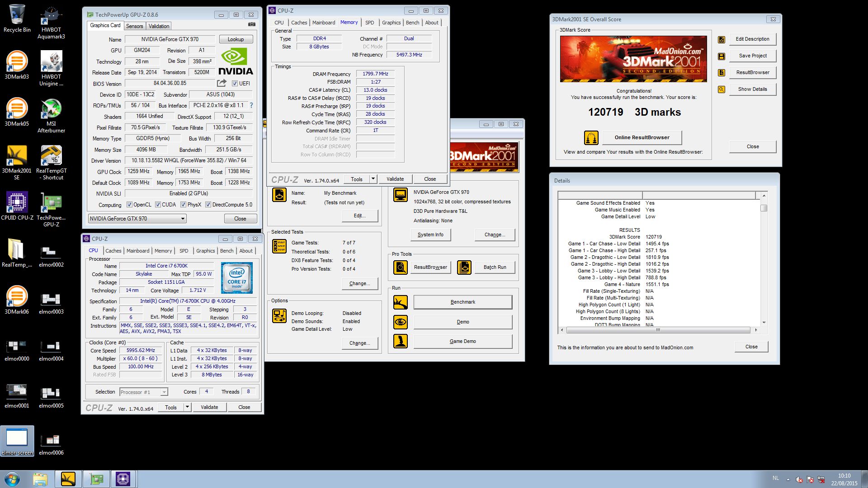The width and height of the screenshot is (868, 488).
Task: Open elmor-screen file on desktop
Action: (x=17, y=441)
